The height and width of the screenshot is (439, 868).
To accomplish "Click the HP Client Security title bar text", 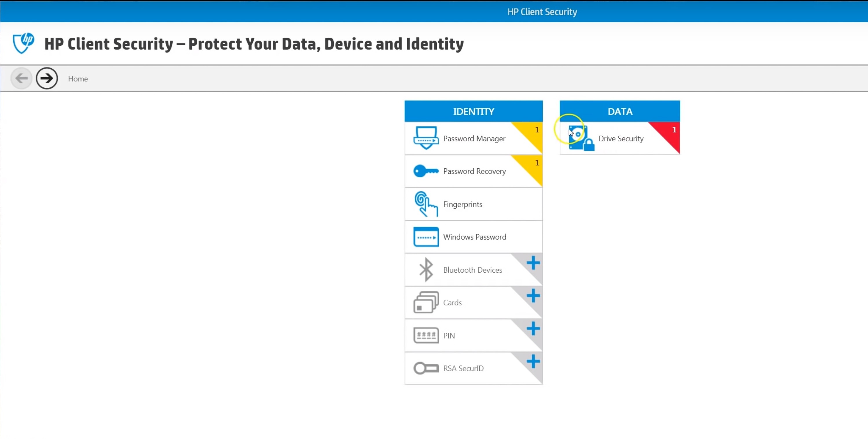I will pos(542,12).
